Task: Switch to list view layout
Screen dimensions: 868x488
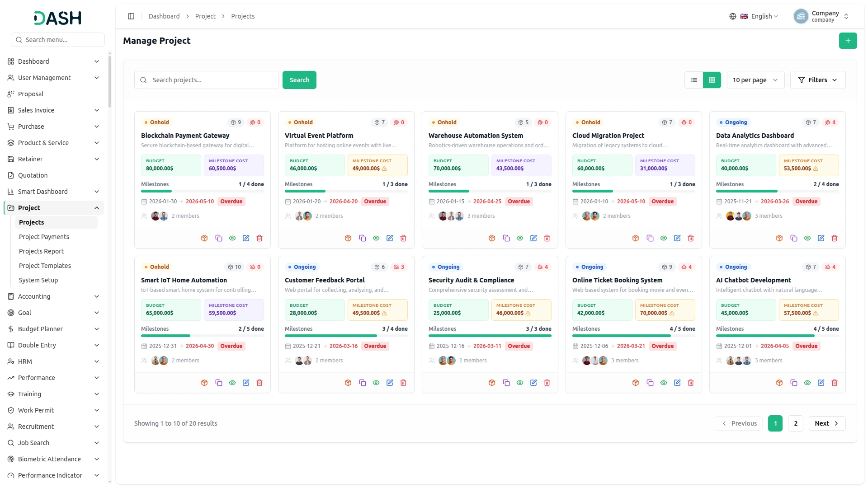Action: coord(694,80)
